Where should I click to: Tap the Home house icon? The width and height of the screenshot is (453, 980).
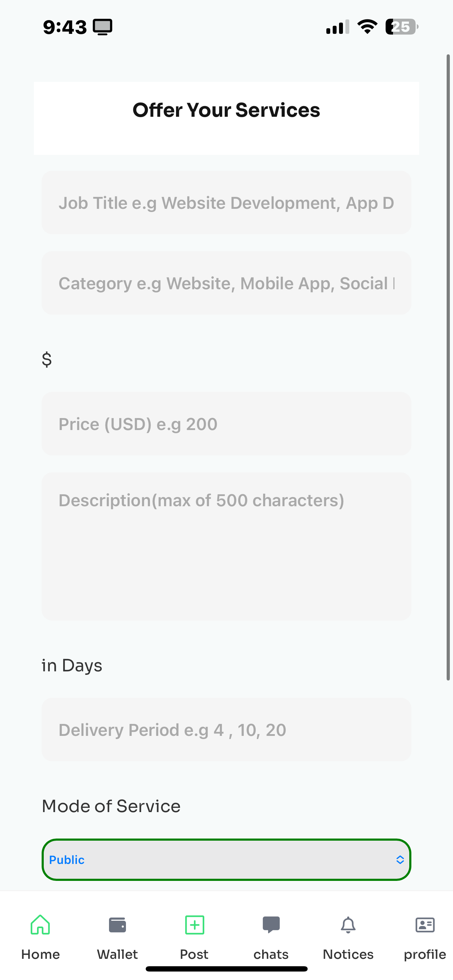[40, 925]
